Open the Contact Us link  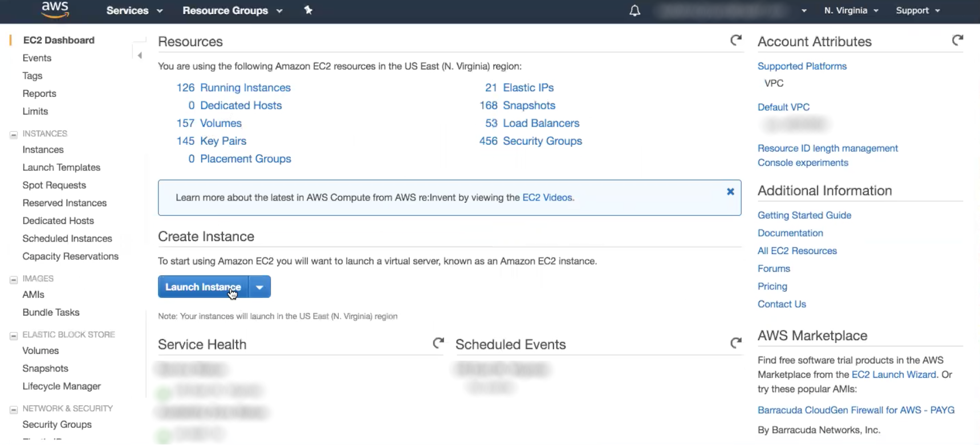point(782,304)
